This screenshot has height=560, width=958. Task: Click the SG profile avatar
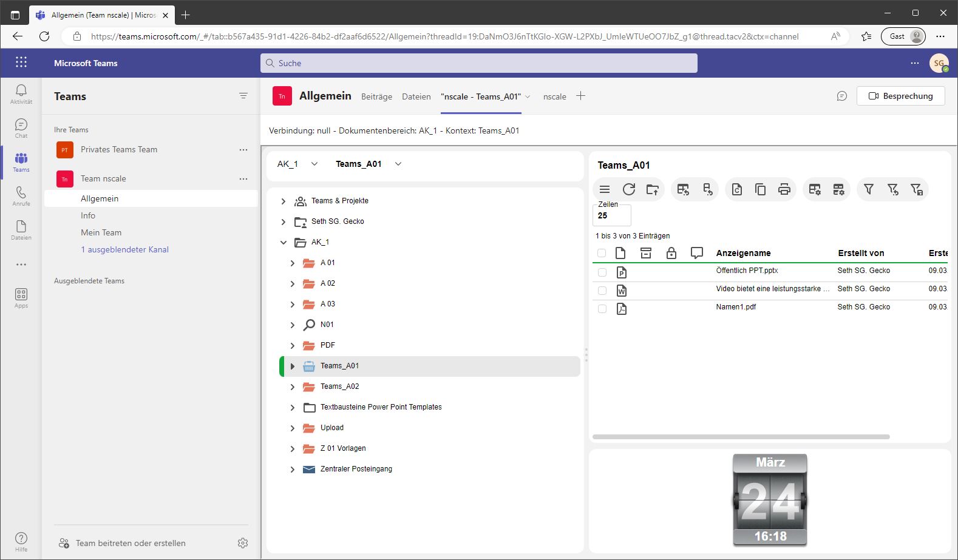point(939,63)
